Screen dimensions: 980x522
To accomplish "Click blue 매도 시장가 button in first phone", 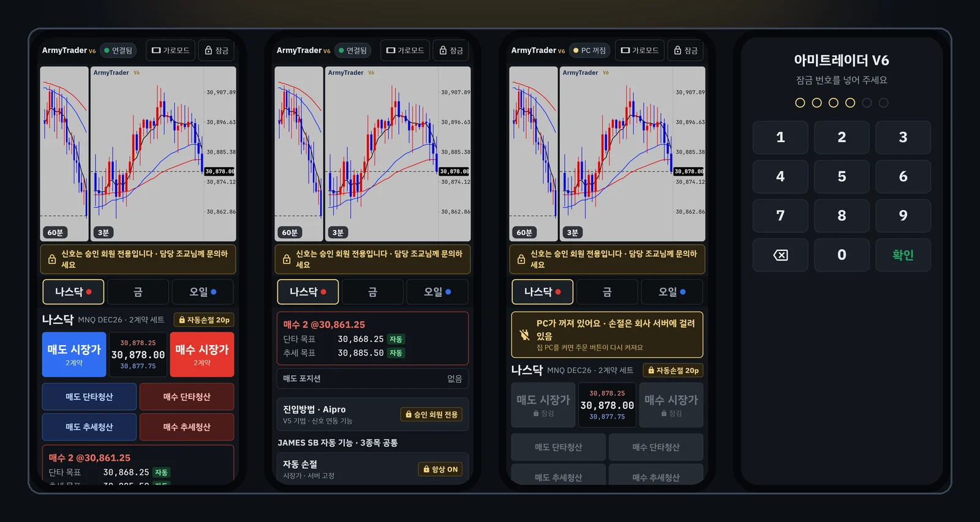I will pos(74,354).
